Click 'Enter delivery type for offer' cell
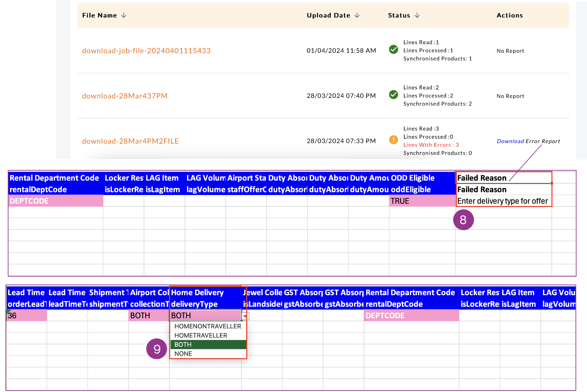The image size is (587, 392). 502,201
